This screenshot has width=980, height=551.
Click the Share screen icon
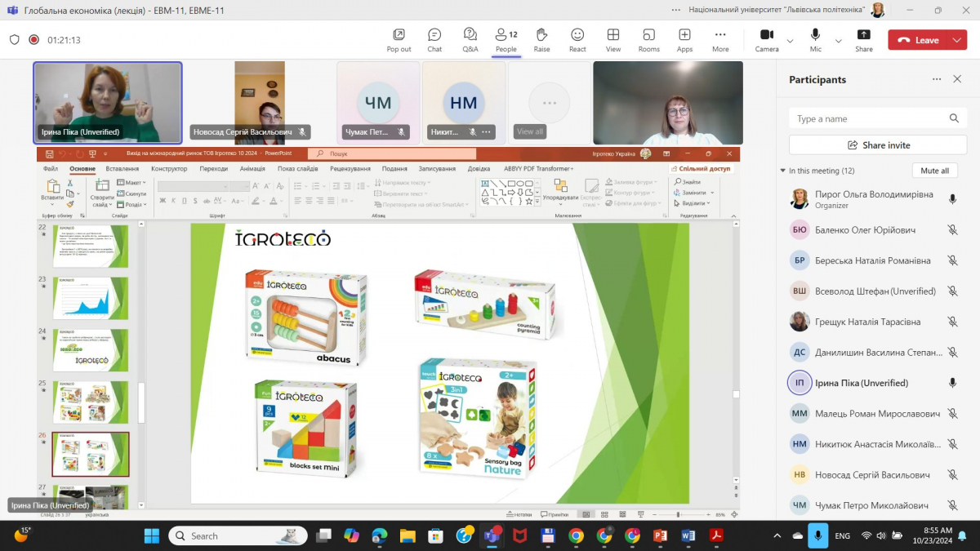(863, 39)
